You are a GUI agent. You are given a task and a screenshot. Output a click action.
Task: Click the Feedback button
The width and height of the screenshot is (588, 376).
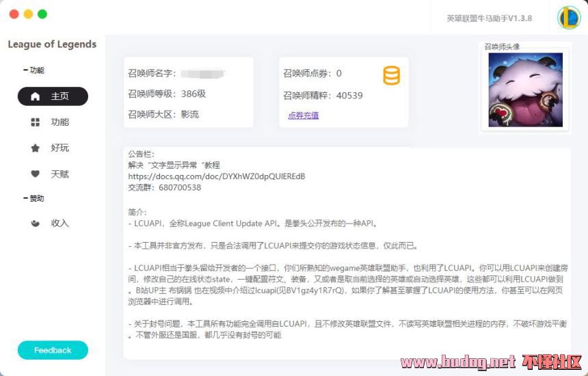click(53, 350)
